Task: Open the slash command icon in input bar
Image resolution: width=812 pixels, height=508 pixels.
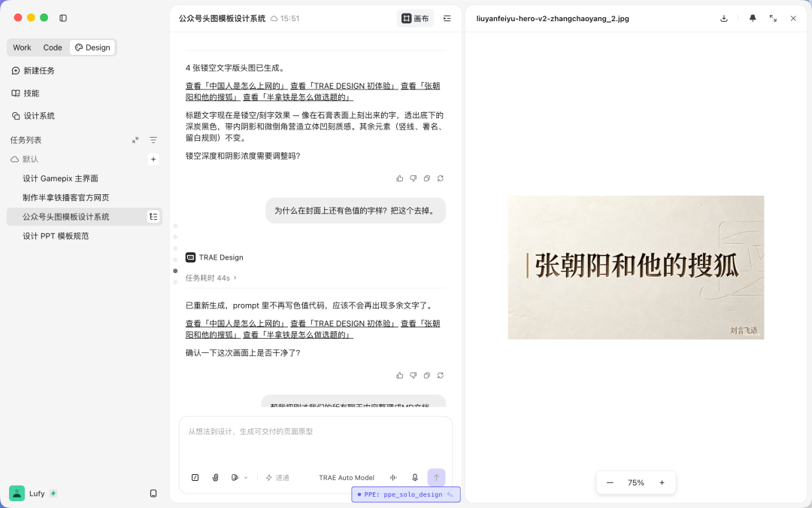Action: [195, 477]
